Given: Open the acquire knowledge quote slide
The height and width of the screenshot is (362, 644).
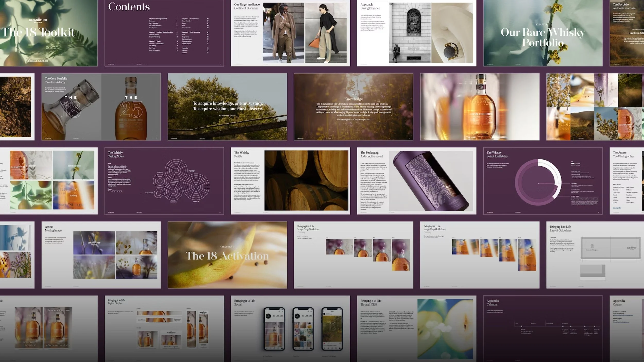Looking at the screenshot, I should [227, 107].
